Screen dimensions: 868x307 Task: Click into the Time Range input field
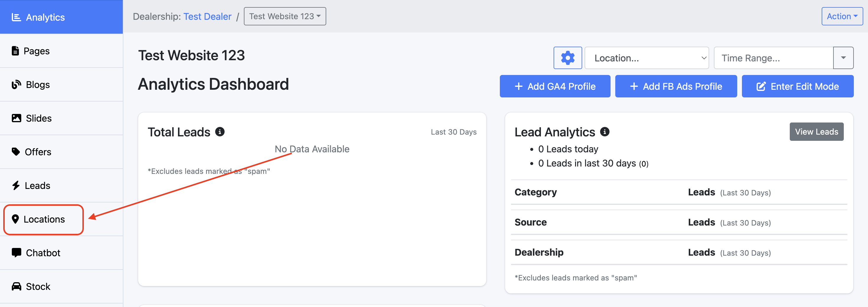tap(773, 58)
